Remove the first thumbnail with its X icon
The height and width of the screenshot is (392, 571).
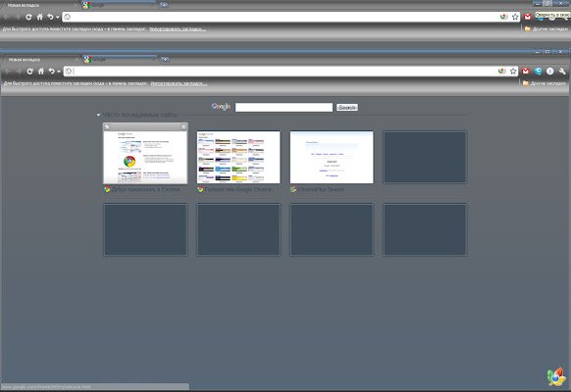[183, 126]
